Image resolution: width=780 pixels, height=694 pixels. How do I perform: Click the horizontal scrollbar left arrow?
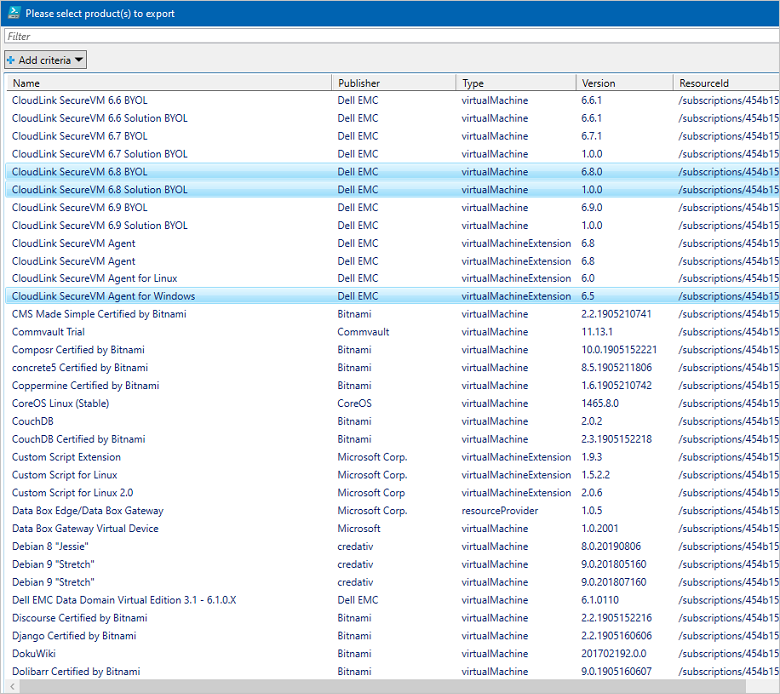[12, 687]
